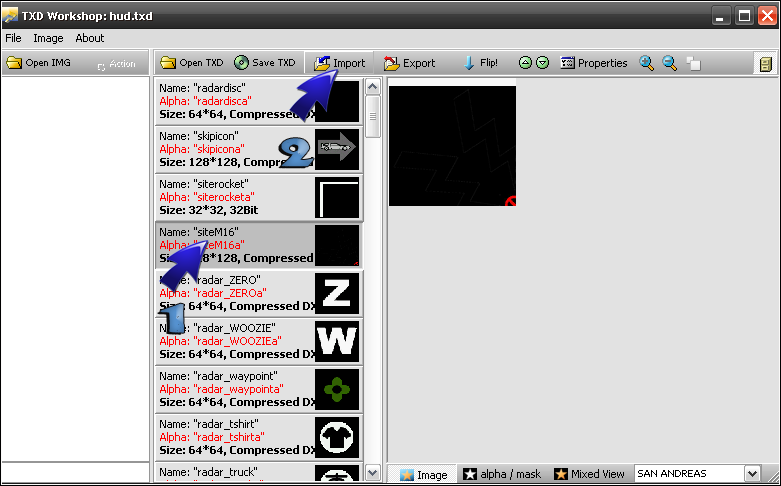This screenshot has height=486, width=781.
Task: Click the "Size: 32*32, 32Bit" text
Action: coord(209,210)
